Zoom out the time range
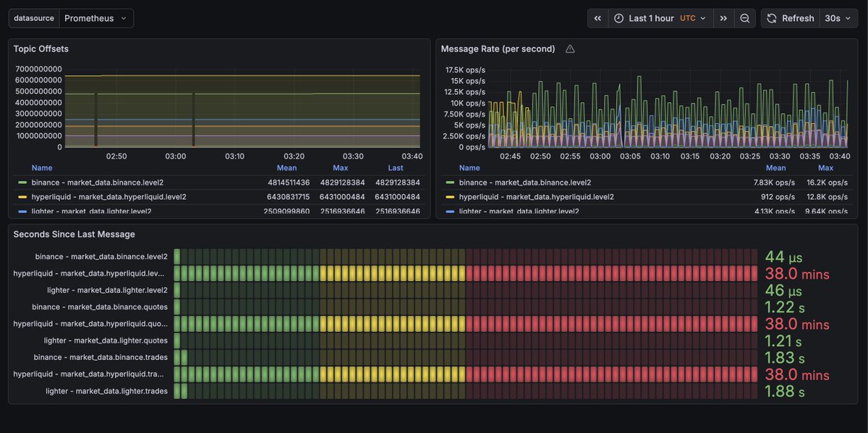This screenshot has height=433, width=868. (745, 18)
